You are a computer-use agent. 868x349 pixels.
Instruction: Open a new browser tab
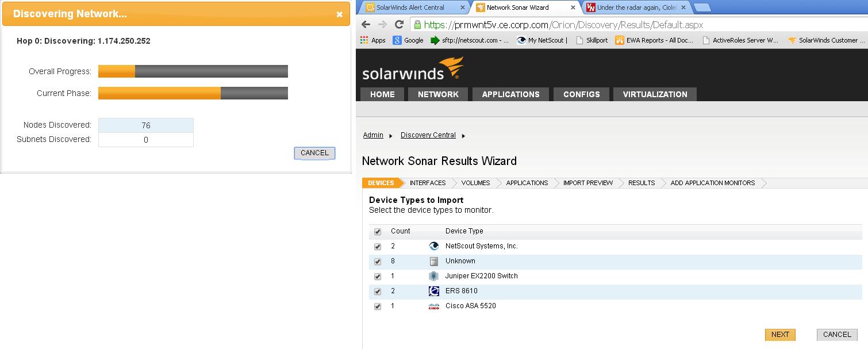[702, 7]
